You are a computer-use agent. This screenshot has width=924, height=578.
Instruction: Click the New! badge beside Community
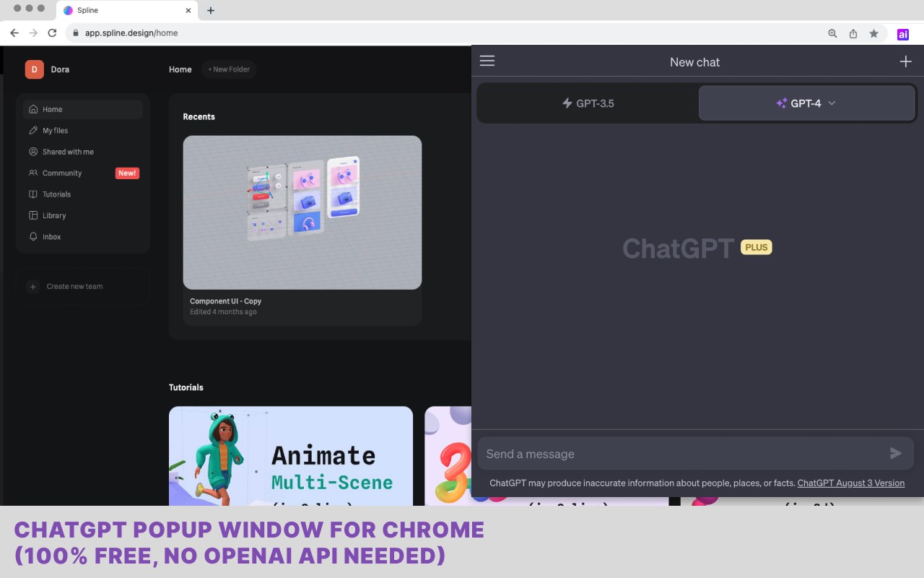[x=127, y=173]
